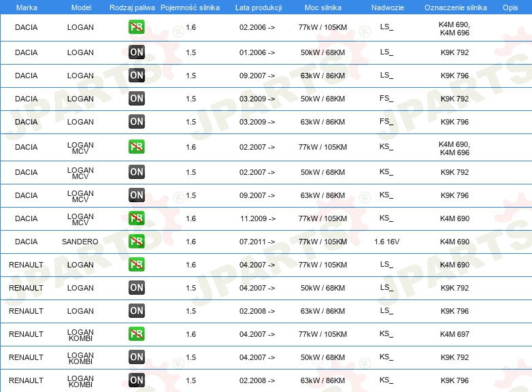The height and width of the screenshot is (392, 532).
Task: Click the petrol icon in Dacia Logan 02.2006 row
Action: click(x=137, y=27)
